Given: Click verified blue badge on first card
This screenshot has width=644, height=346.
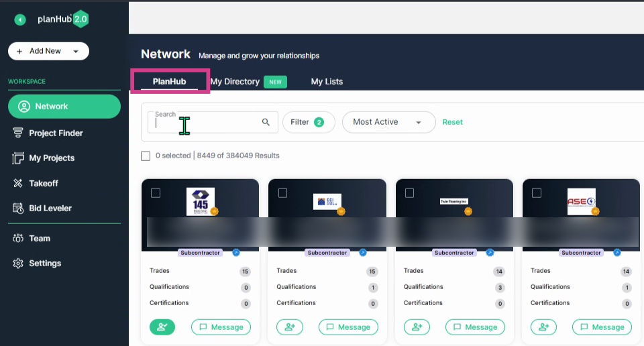Looking at the screenshot, I should point(235,252).
